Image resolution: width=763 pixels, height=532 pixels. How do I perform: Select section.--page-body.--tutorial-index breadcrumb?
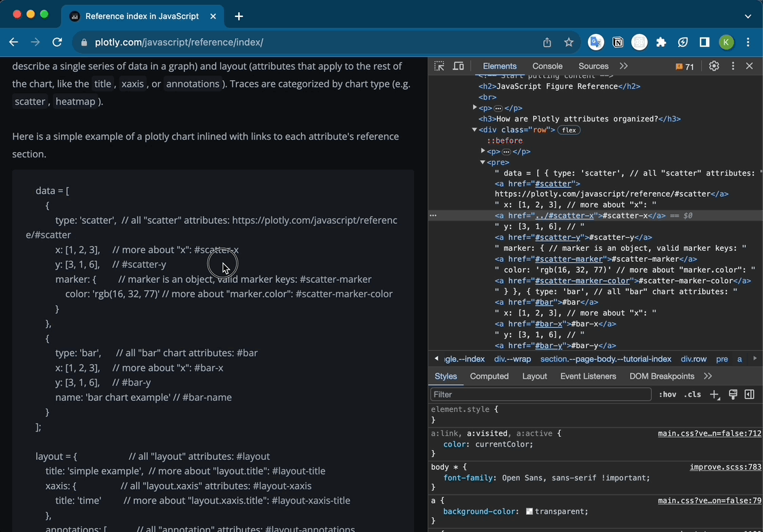[606, 359]
